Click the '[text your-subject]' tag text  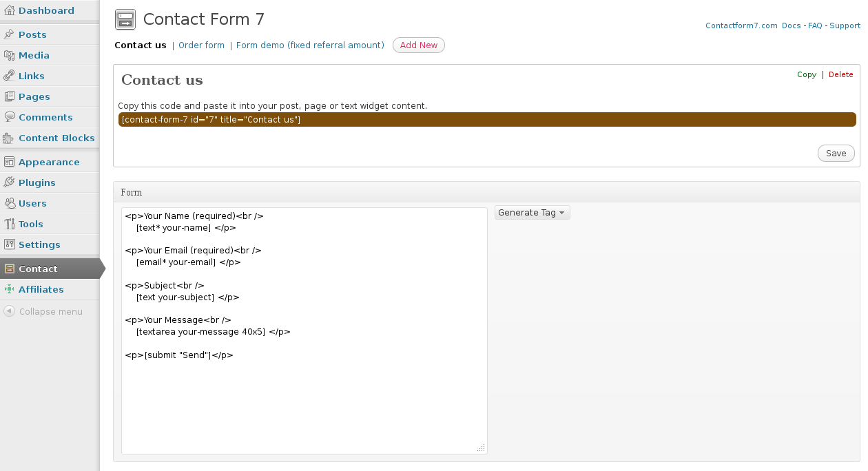point(176,297)
